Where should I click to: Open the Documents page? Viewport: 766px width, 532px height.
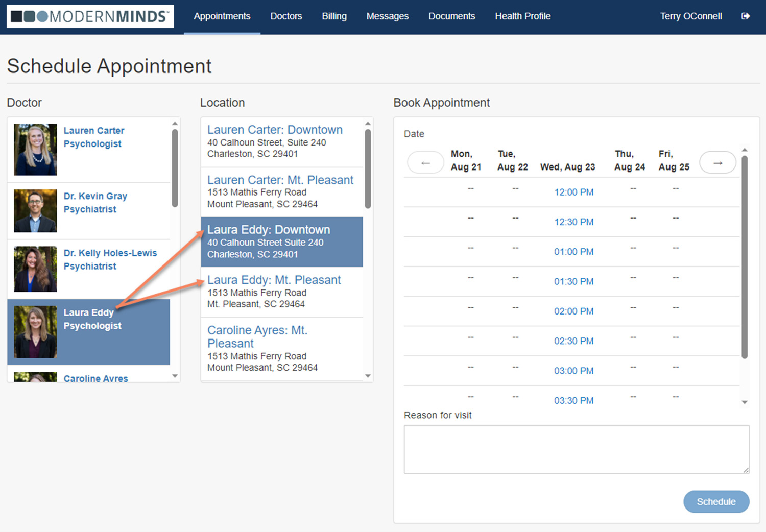(451, 16)
